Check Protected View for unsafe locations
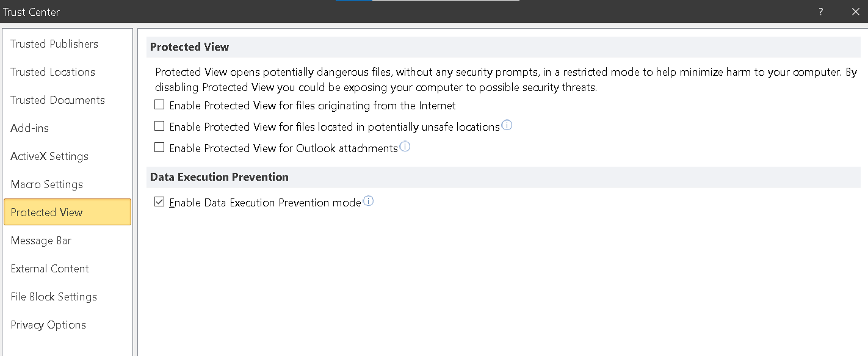868x356 pixels. tap(159, 126)
